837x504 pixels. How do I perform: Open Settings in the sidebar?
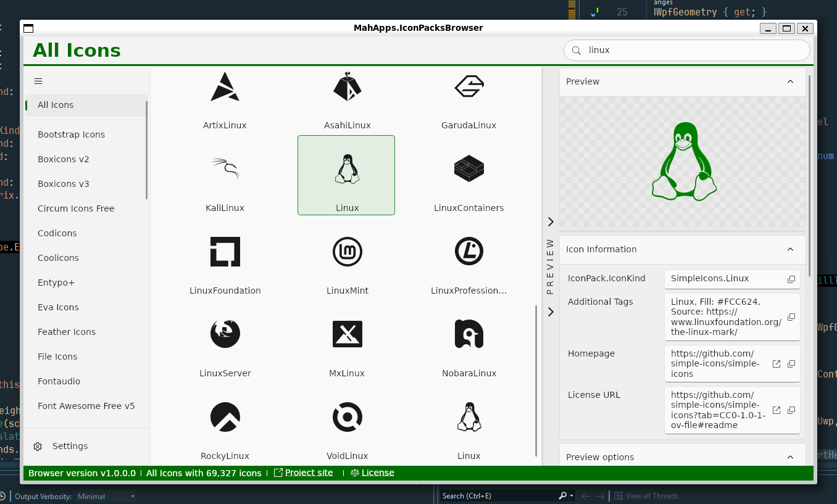[x=70, y=446]
